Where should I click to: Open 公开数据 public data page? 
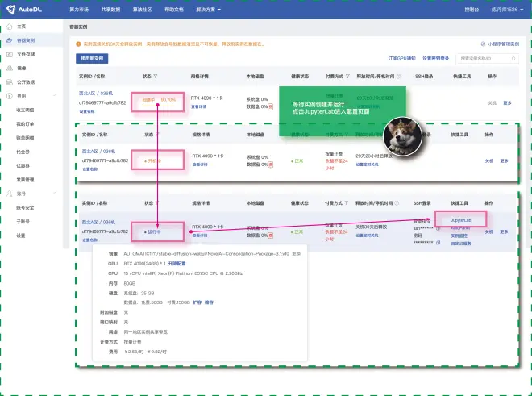point(26,81)
